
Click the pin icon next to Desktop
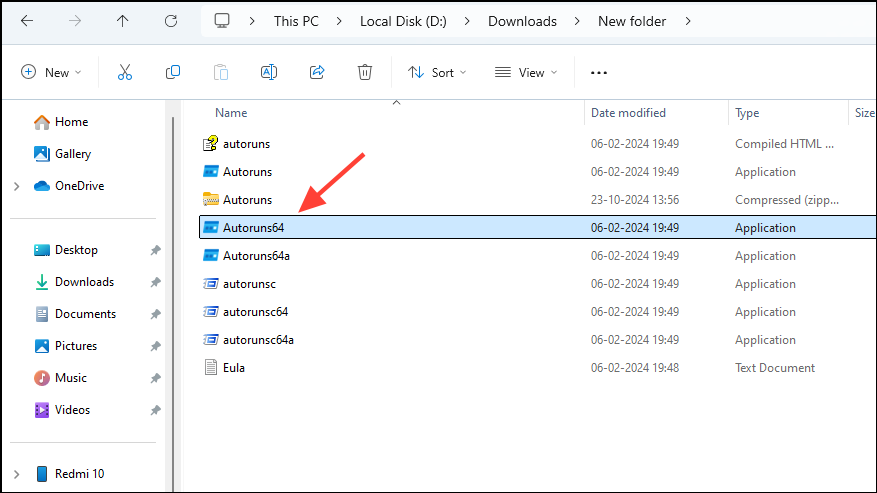pyautogui.click(x=155, y=250)
